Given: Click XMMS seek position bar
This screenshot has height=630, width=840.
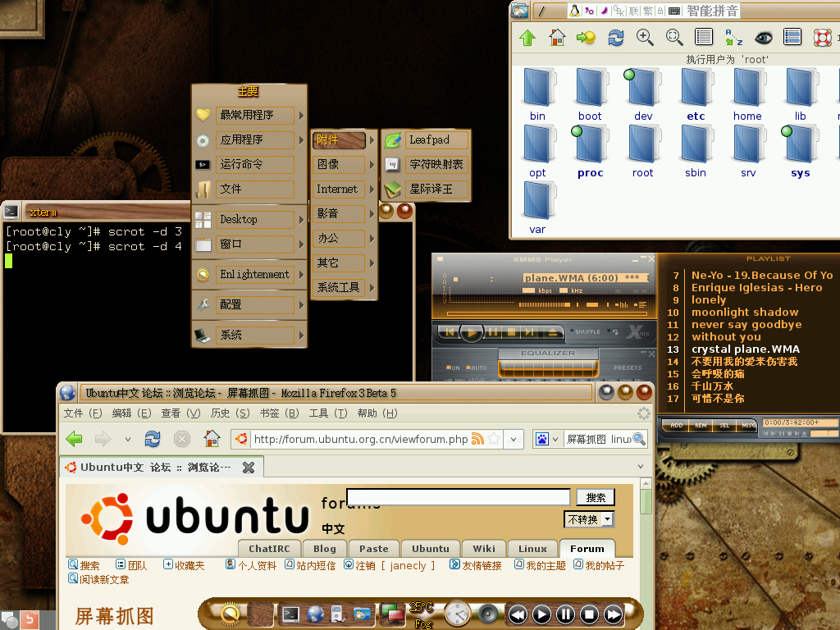Looking at the screenshot, I should point(546,314).
